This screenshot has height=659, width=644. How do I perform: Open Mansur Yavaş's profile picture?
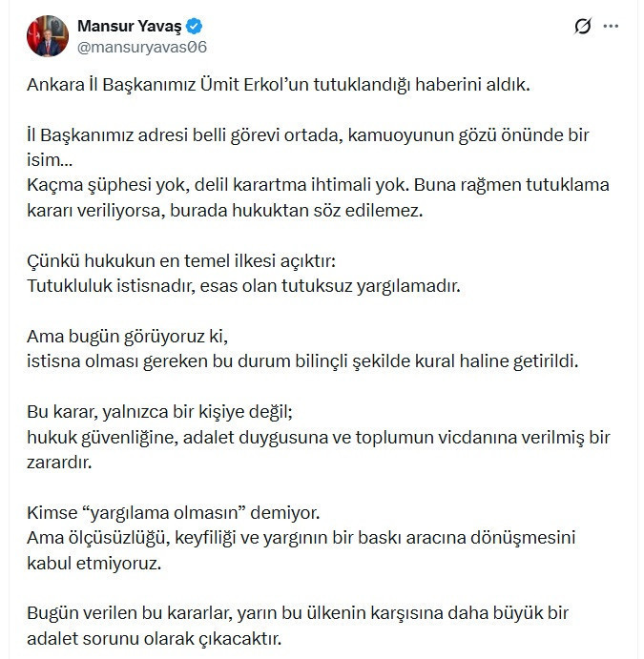click(x=48, y=35)
